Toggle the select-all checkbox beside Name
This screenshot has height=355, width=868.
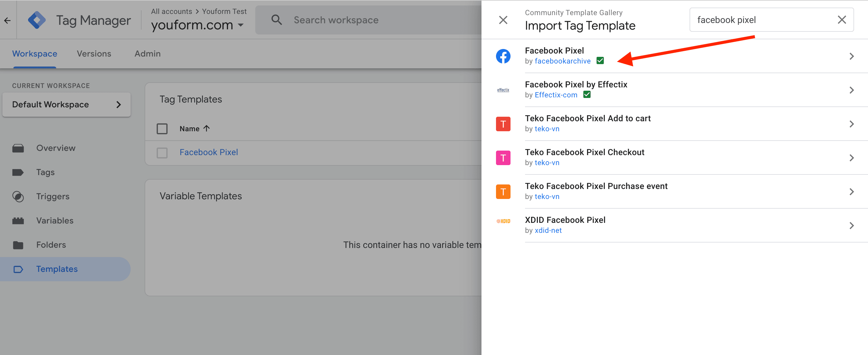pos(162,129)
